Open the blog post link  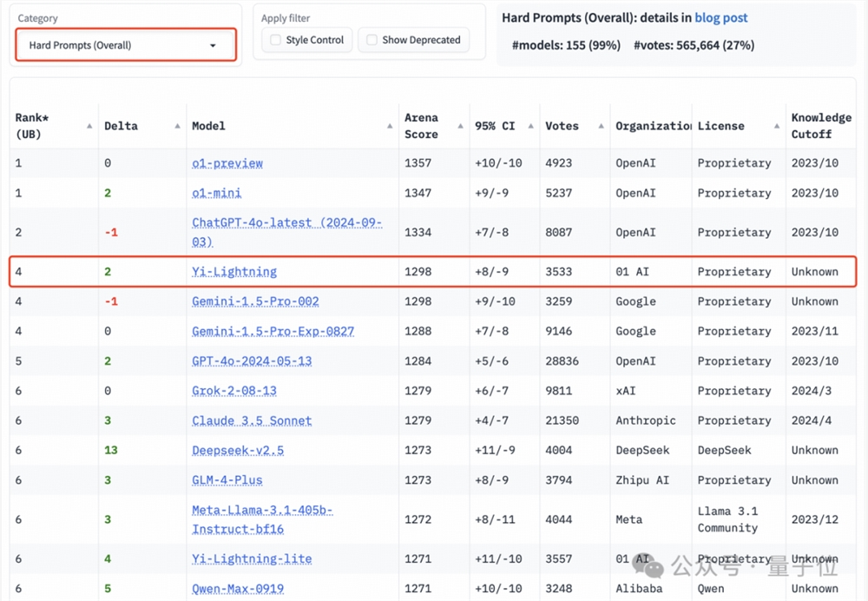720,17
